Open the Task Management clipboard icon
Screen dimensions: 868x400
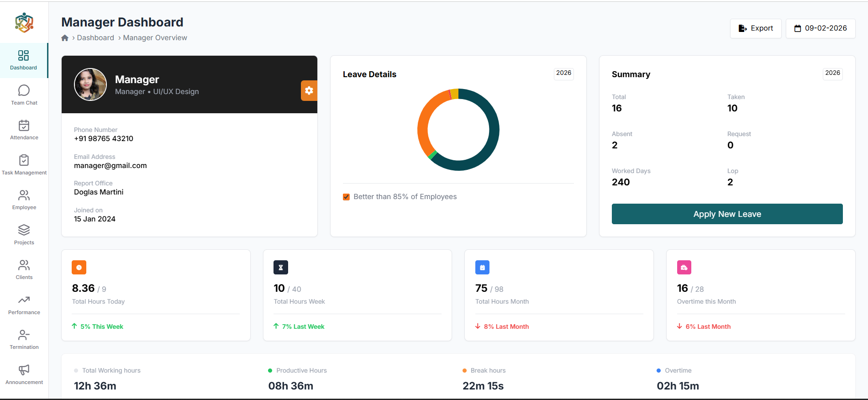tap(24, 160)
